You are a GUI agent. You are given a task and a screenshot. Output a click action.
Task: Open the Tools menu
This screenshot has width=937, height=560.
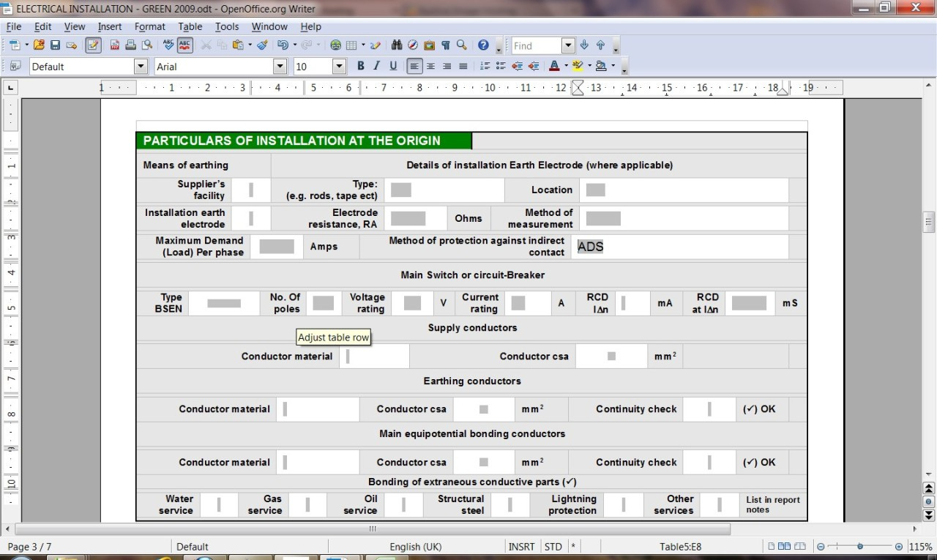point(227,26)
